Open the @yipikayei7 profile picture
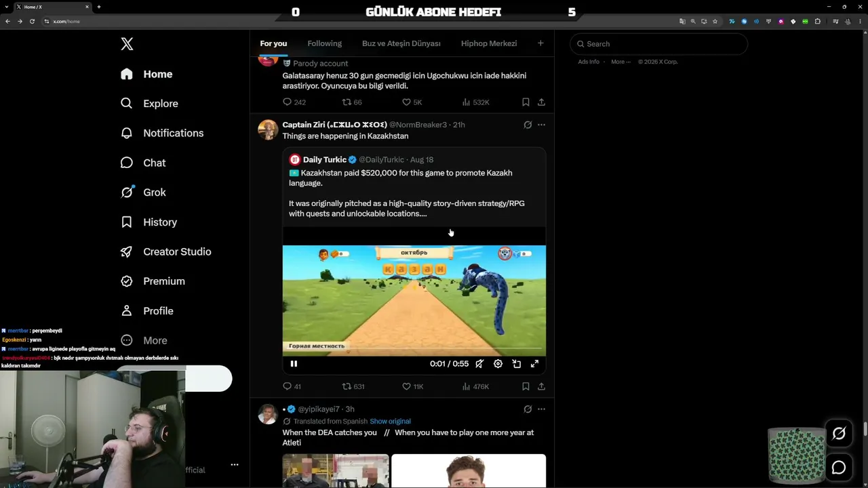 268,413
